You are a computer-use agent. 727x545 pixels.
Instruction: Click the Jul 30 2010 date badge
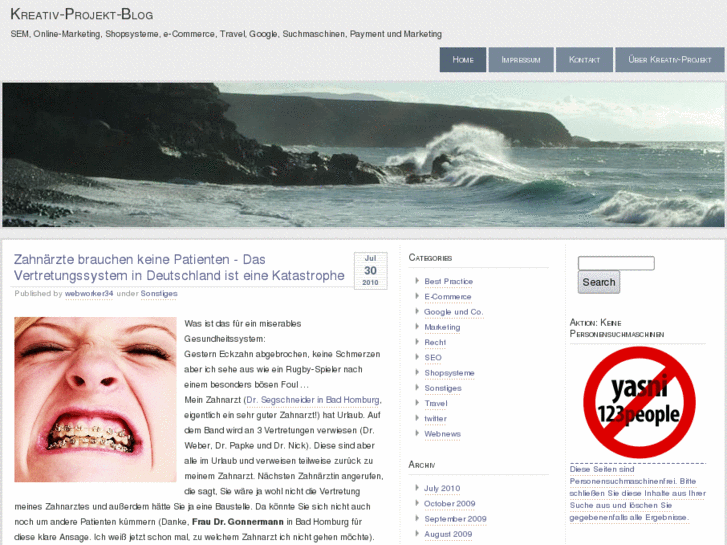370,270
